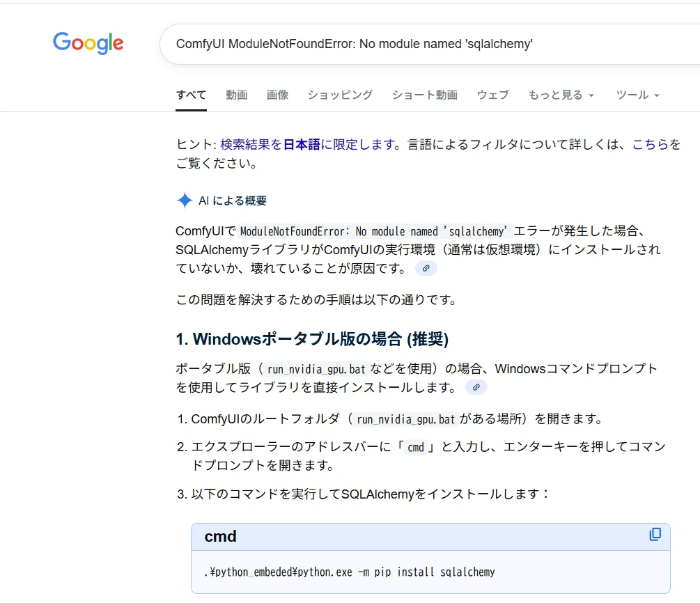Click the sentence この問題を解決するための手順は以下の通りです
Image resolution: width=700 pixels, height=603 pixels.
click(x=316, y=299)
